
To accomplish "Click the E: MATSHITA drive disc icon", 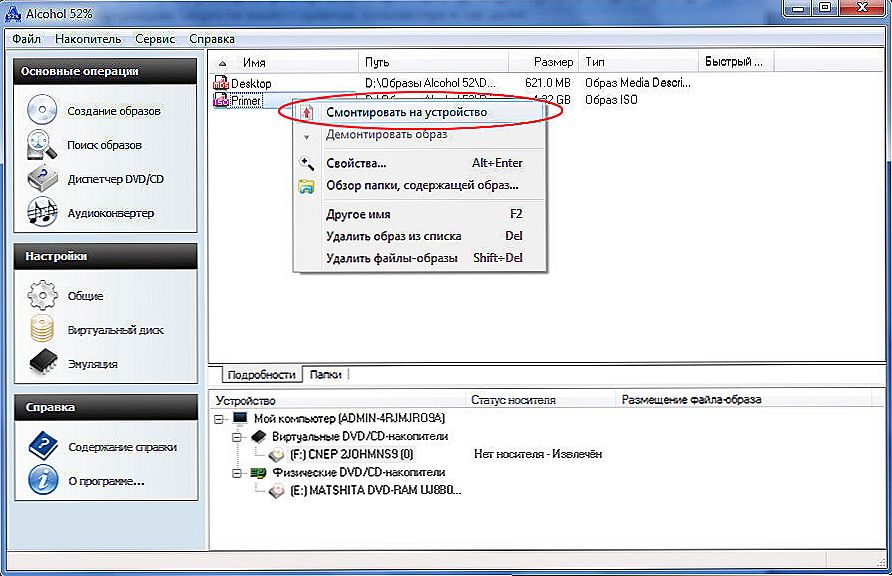I will click(x=277, y=490).
